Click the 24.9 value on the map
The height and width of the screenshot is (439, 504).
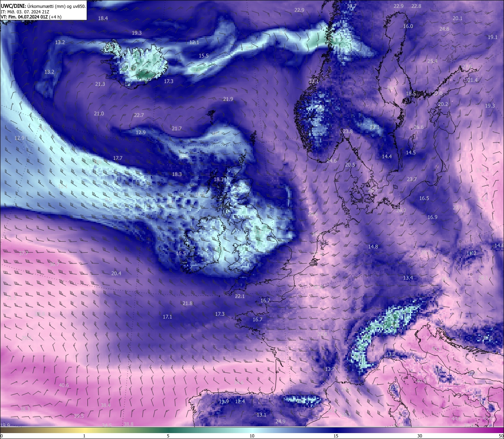click(x=280, y=421)
